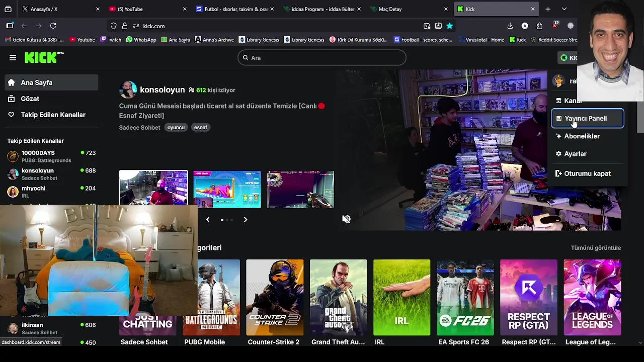The height and width of the screenshot is (362, 644).
Task: Select the second featured stream thumbnail
Action: pos(227,189)
